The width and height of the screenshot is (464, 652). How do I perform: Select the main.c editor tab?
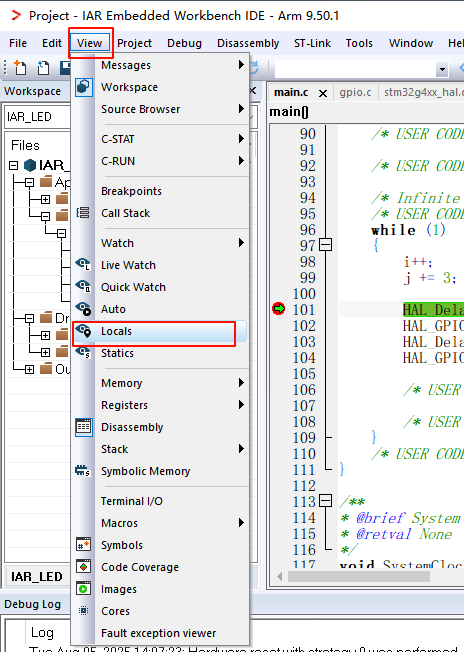(291, 92)
